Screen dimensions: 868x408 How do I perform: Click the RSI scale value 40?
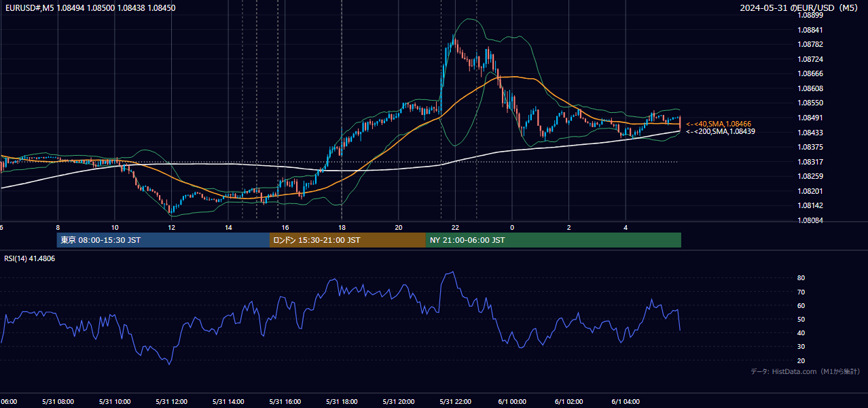point(801,333)
